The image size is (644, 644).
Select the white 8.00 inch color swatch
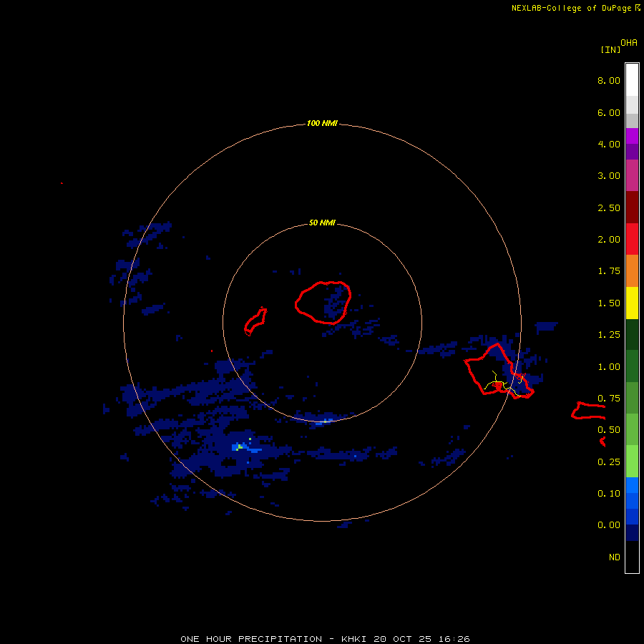pyautogui.click(x=632, y=80)
